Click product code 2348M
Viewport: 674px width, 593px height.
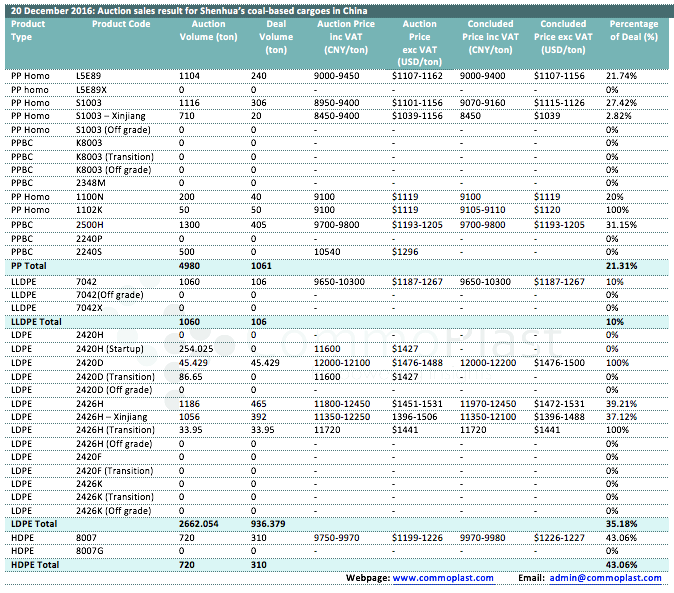click(x=91, y=183)
